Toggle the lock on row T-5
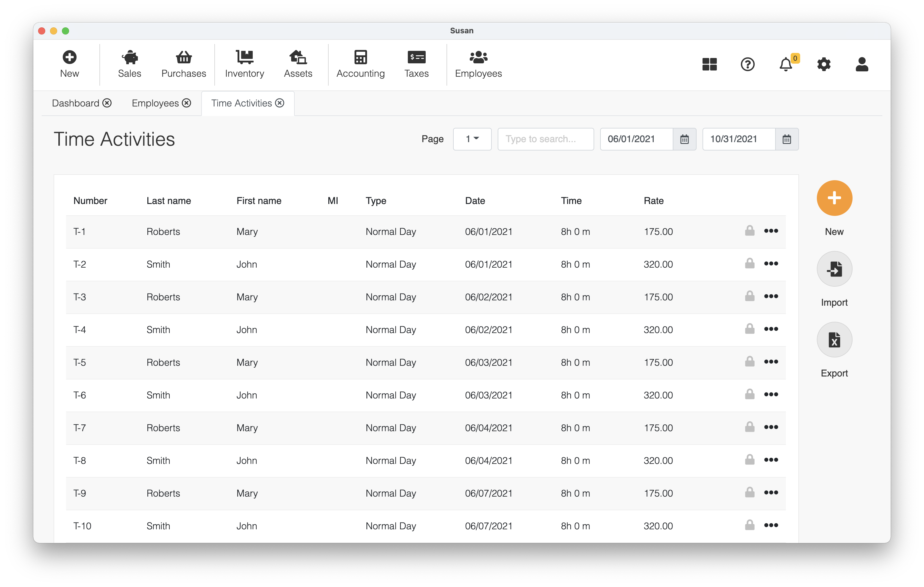This screenshot has width=924, height=587. click(749, 362)
